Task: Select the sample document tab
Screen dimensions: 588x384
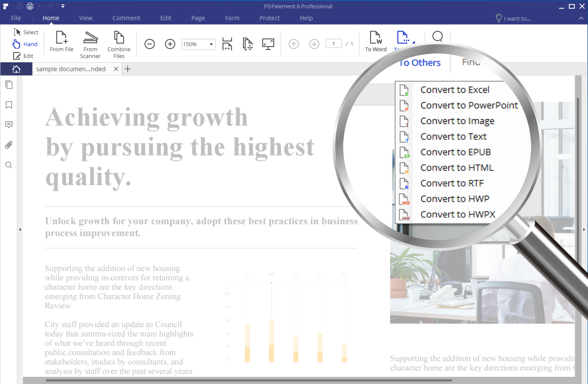Action: (71, 69)
